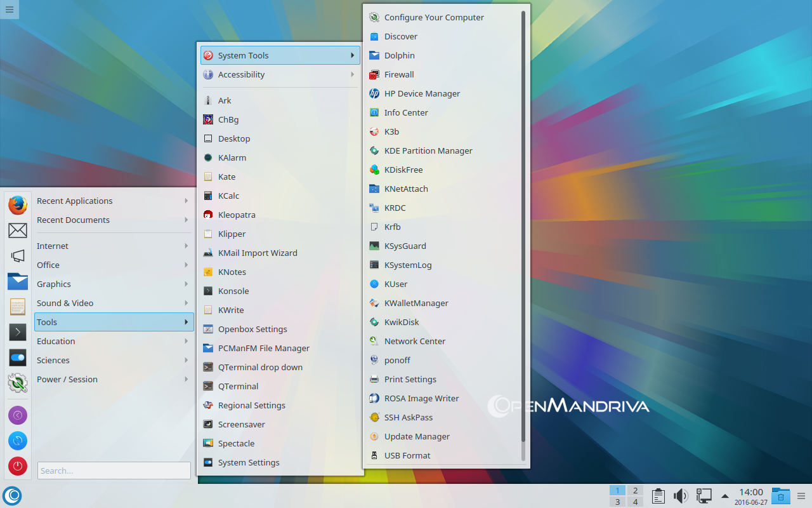Open Print Settings entry

[x=443, y=379]
